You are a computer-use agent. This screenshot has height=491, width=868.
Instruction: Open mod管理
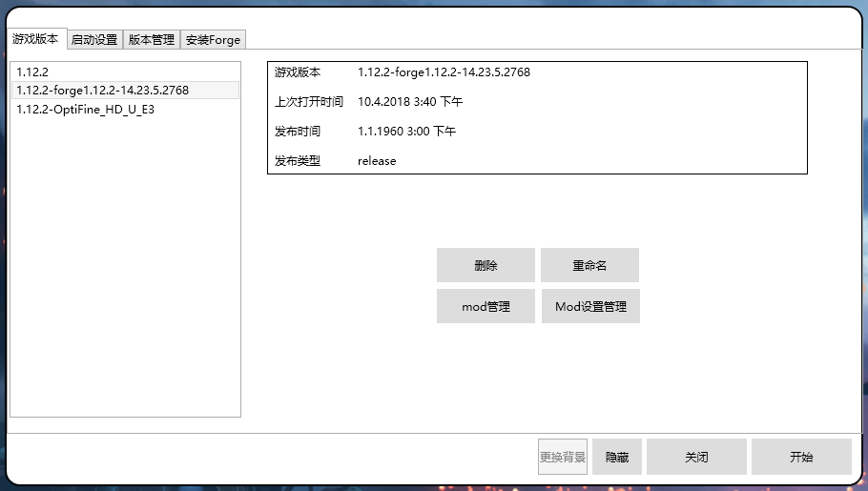tap(486, 306)
